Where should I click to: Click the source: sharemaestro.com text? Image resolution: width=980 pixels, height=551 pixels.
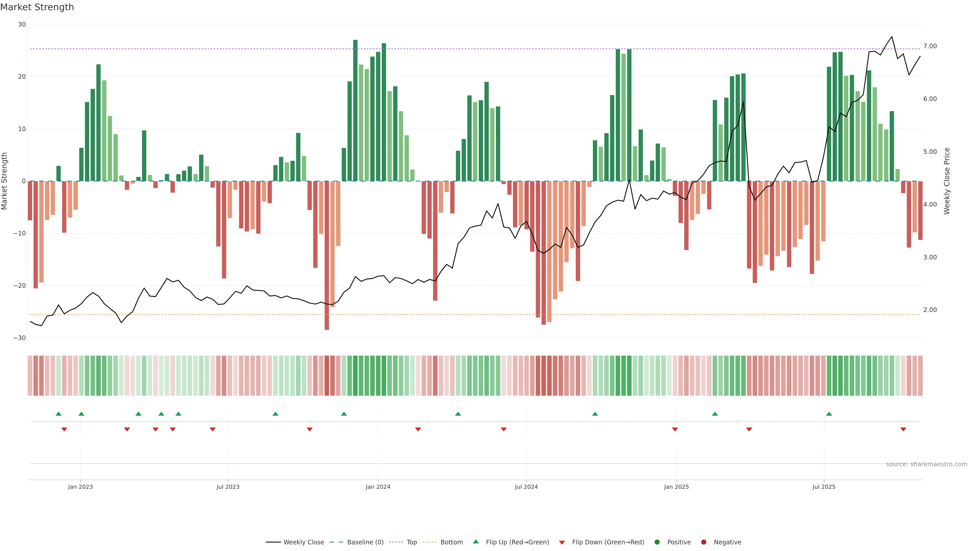(x=926, y=464)
